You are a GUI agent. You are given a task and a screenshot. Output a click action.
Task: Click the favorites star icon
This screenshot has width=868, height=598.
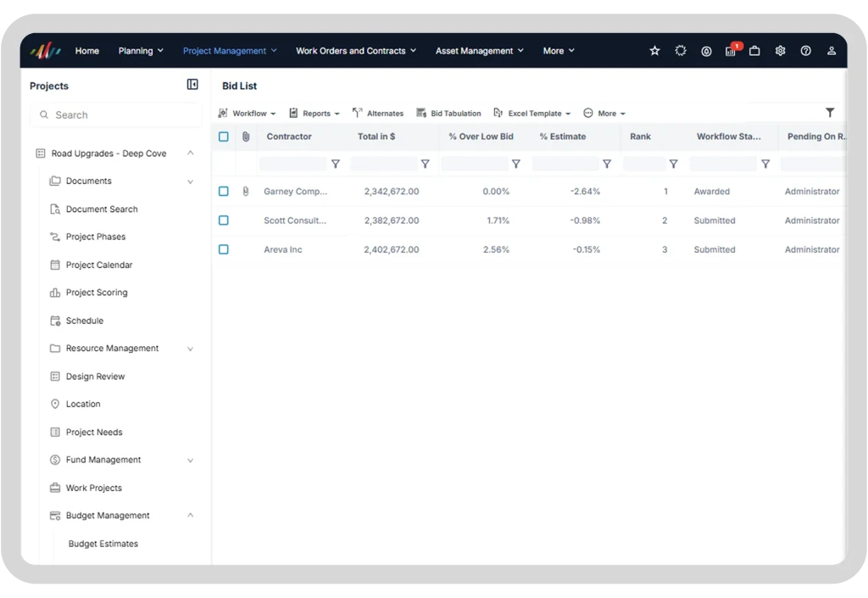pyautogui.click(x=655, y=51)
